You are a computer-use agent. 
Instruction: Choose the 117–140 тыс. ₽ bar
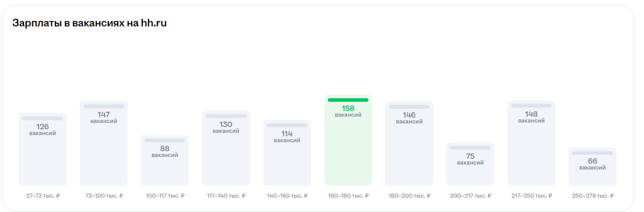click(226, 148)
